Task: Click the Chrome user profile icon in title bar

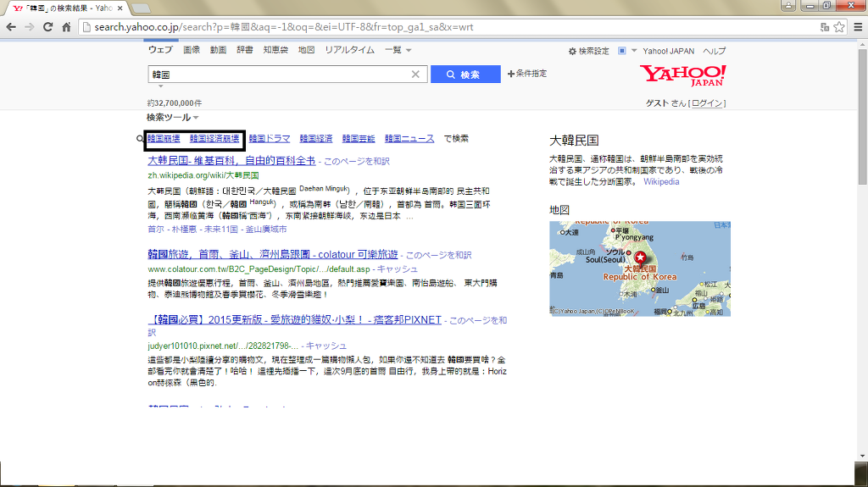Action: tap(788, 6)
